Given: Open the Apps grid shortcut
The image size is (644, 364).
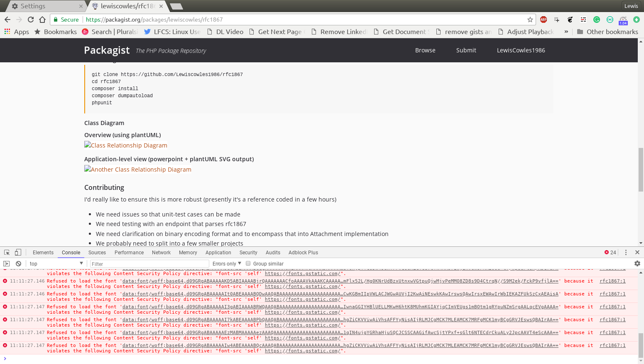Looking at the screenshot, I should click(x=17, y=32).
